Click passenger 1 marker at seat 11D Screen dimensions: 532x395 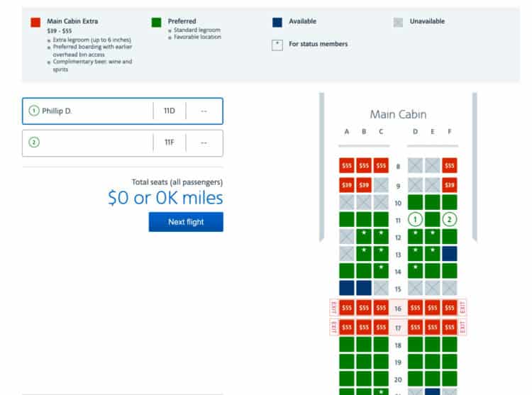pyautogui.click(x=415, y=219)
